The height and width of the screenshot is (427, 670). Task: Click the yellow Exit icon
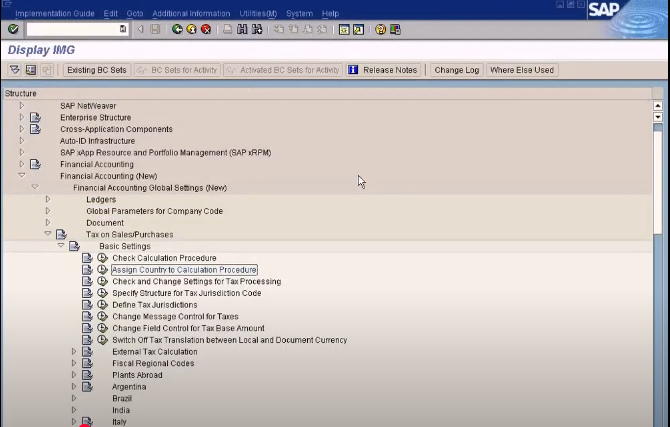[191, 29]
